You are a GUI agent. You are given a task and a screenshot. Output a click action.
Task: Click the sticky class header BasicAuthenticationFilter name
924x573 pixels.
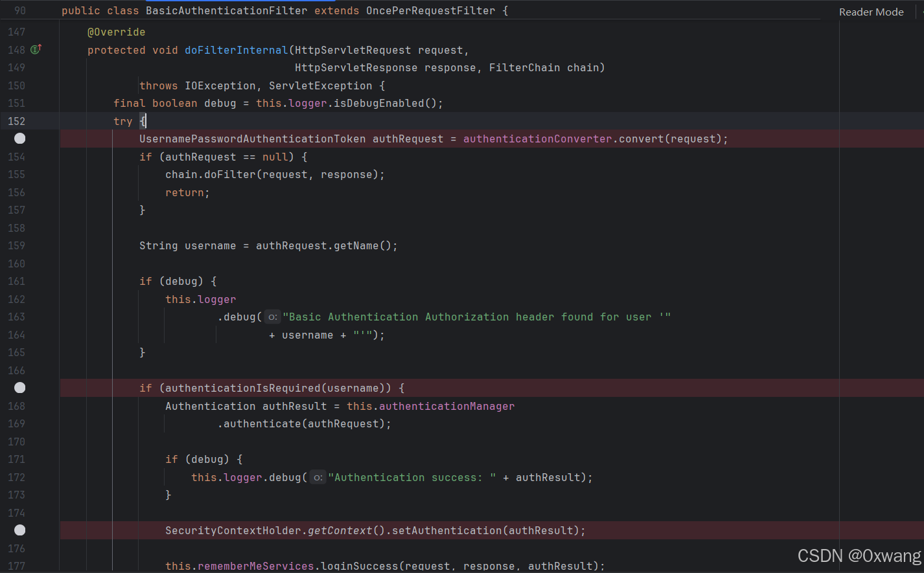point(227,10)
